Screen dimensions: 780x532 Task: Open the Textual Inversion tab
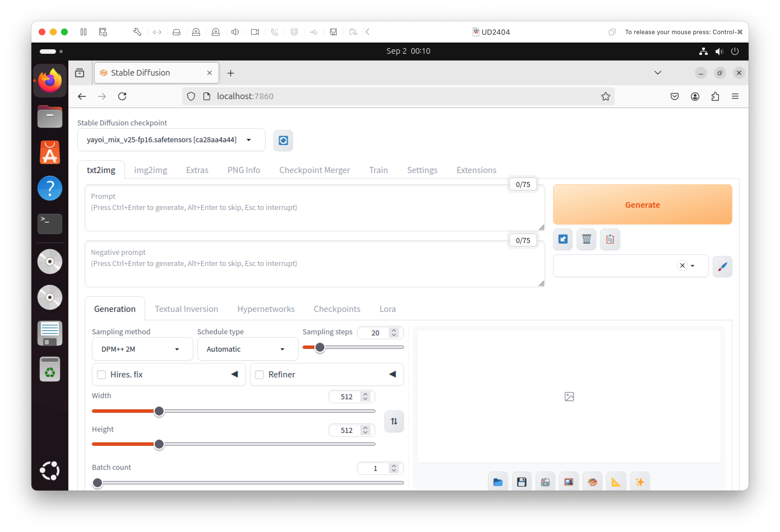point(186,309)
